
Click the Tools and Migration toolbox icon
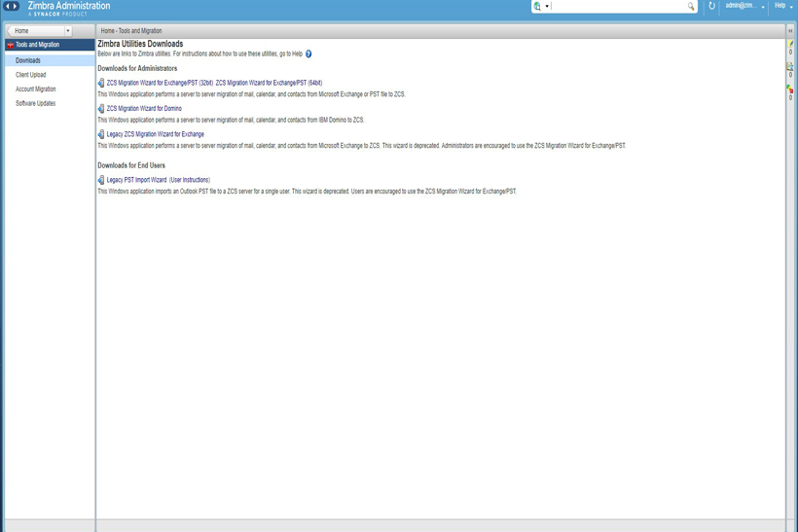(10, 46)
